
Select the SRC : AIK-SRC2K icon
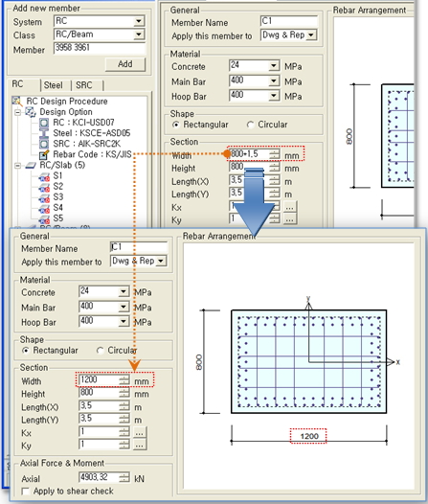click(44, 144)
